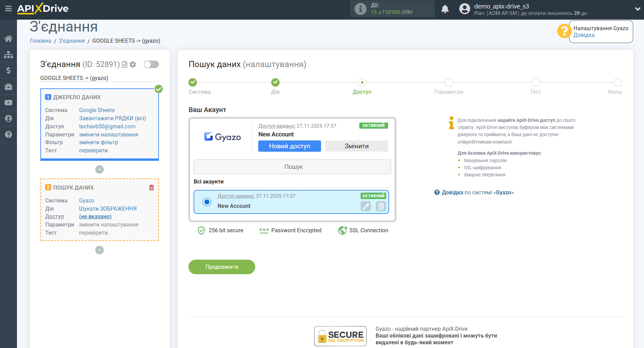Screen dimensions: 644x348
Task: Open the sidebar hamburger menu
Action: 8,9
